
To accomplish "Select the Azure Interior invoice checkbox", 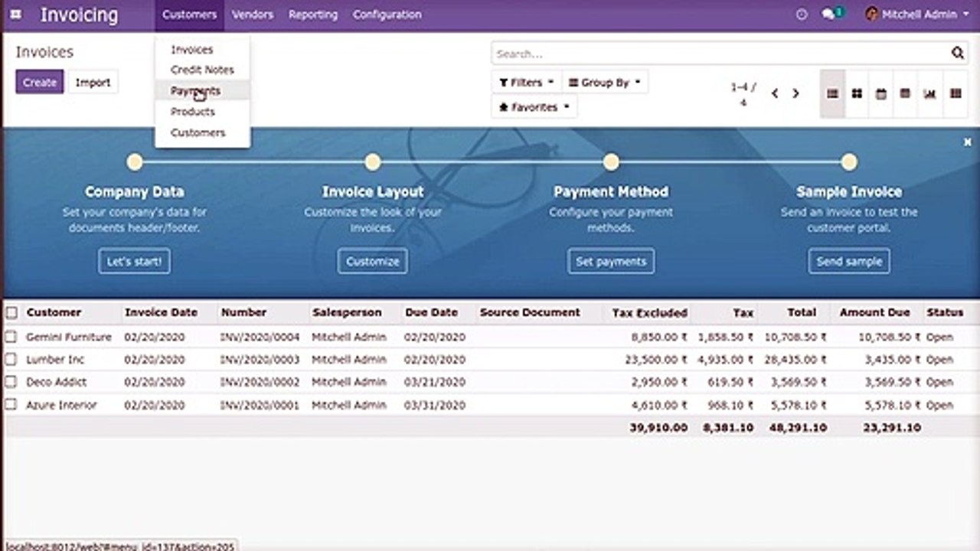I will [x=11, y=405].
